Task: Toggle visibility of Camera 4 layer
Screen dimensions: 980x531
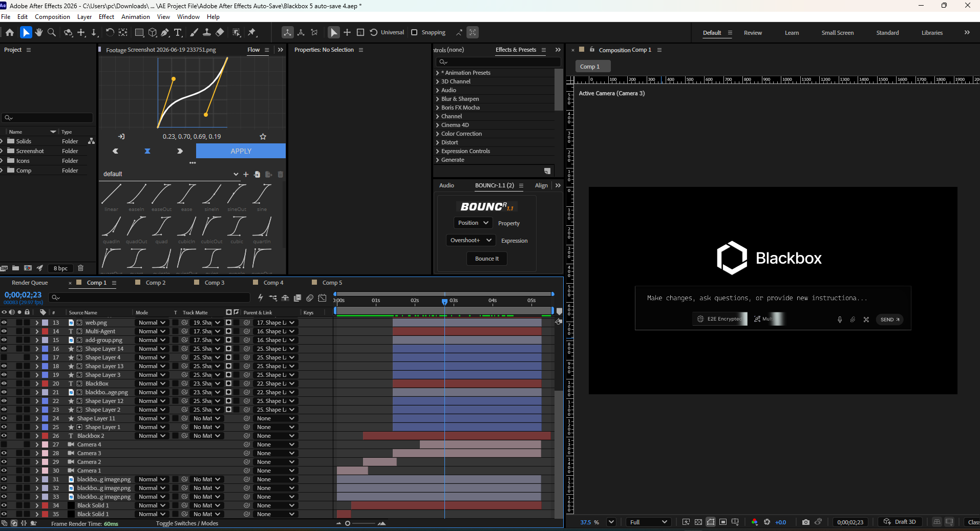Action: pyautogui.click(x=4, y=444)
